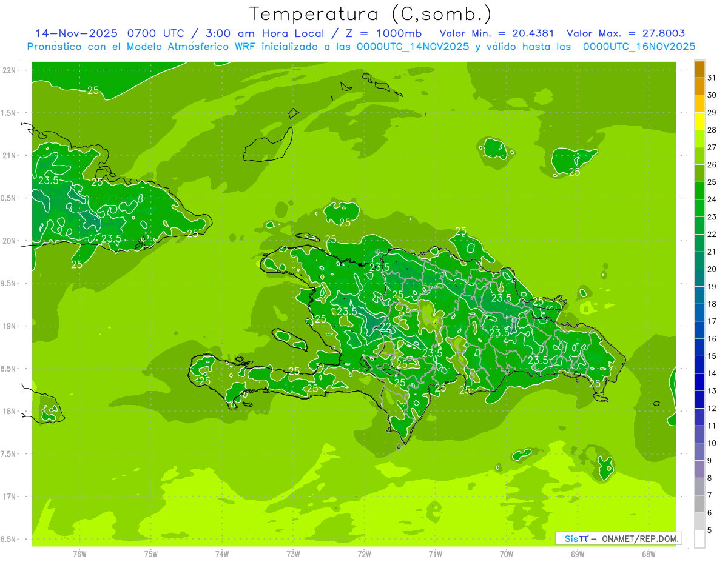Click the "6.5N" latitude axis label
This screenshot has height=562, width=728.
tap(10, 539)
